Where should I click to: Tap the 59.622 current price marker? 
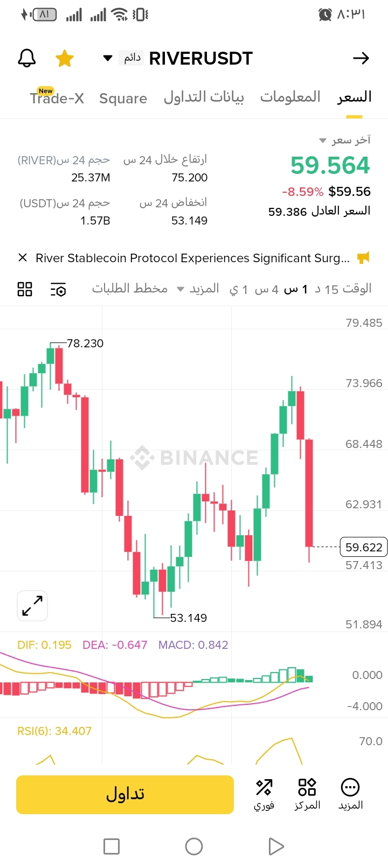click(x=364, y=547)
